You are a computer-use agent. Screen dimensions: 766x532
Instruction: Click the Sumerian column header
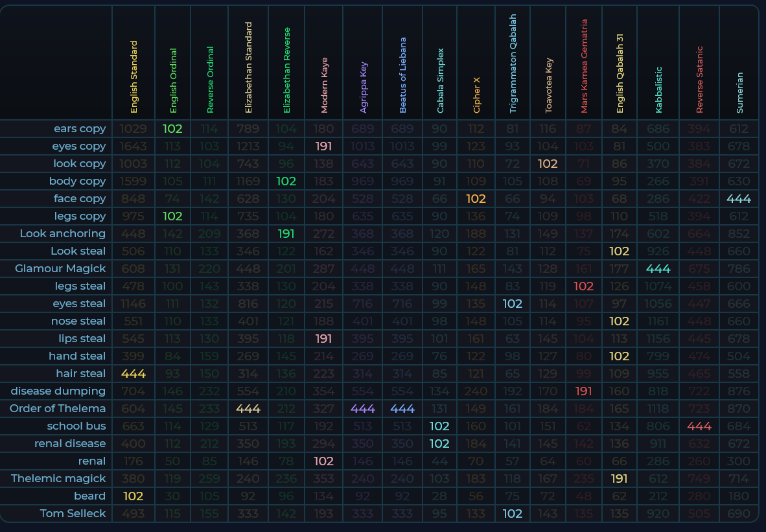(739, 93)
